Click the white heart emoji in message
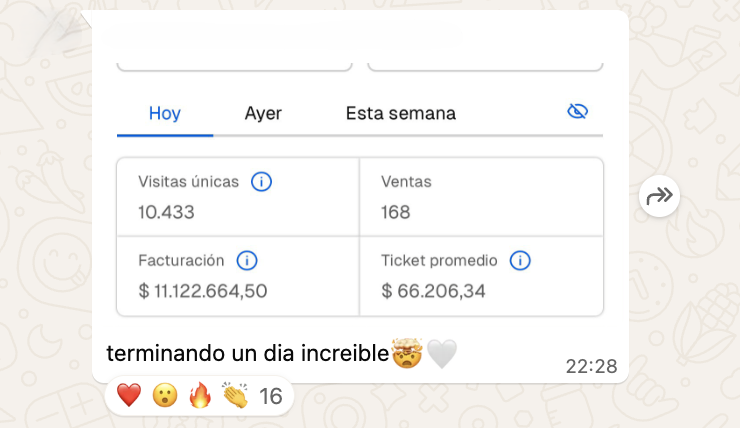 tap(442, 354)
